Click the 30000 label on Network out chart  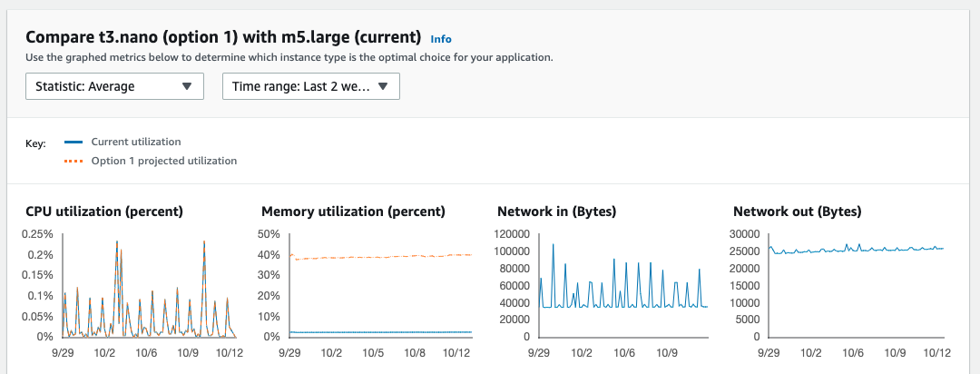(x=745, y=234)
